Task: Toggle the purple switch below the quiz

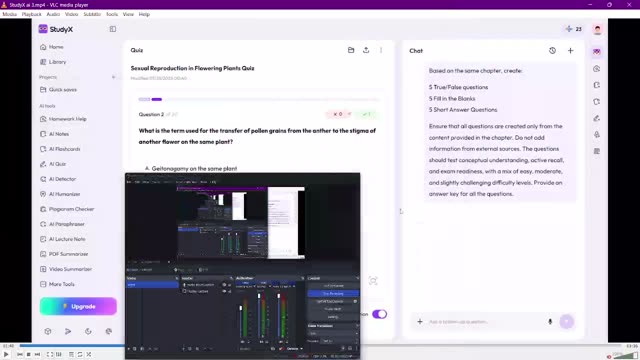Action: (x=380, y=314)
